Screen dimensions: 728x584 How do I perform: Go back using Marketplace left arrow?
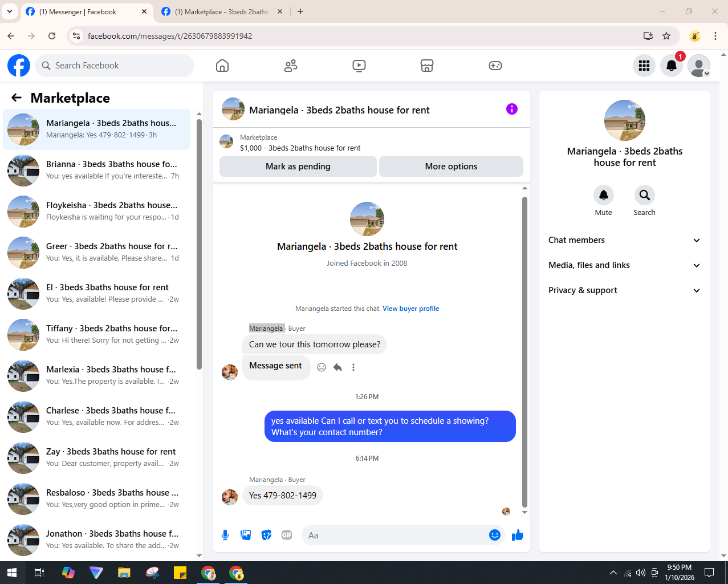17,98
